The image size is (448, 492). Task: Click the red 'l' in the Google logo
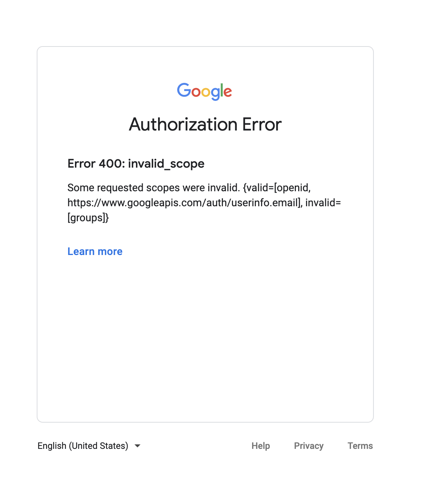click(x=223, y=90)
